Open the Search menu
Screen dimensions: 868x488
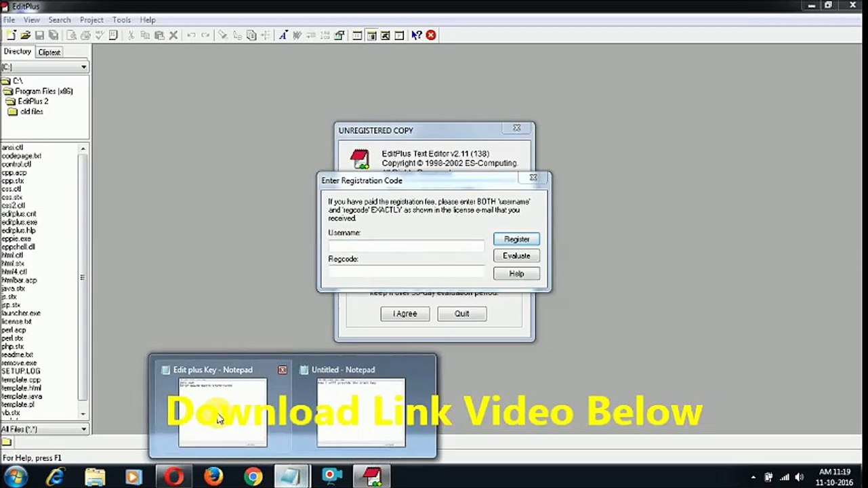click(59, 20)
